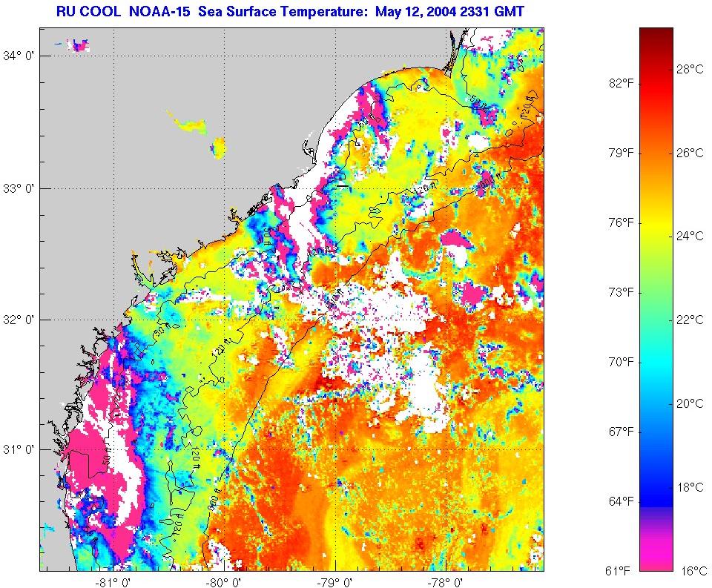
Task: Click the '70°F' colorbar label
Action: click(621, 362)
